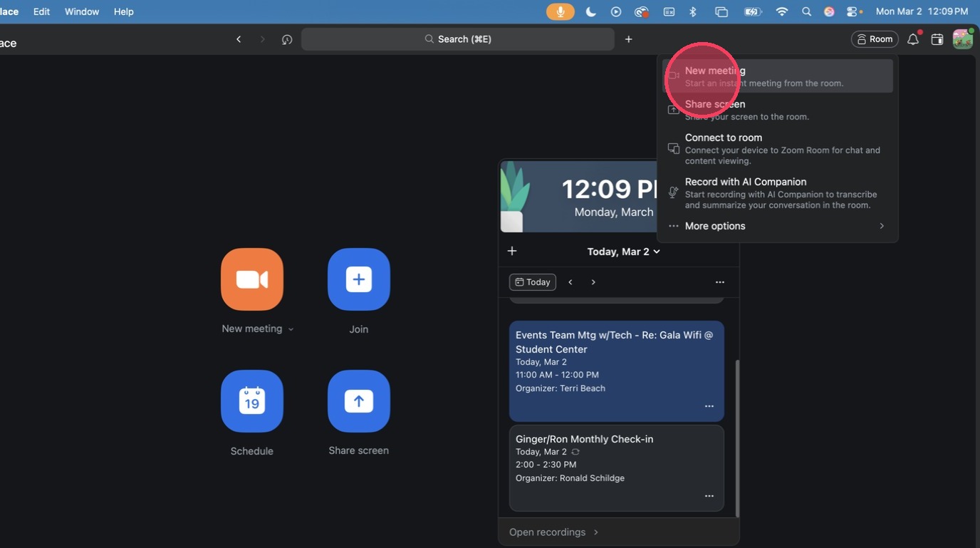Open the Window menu
This screenshot has width=980, height=548.
click(x=82, y=11)
